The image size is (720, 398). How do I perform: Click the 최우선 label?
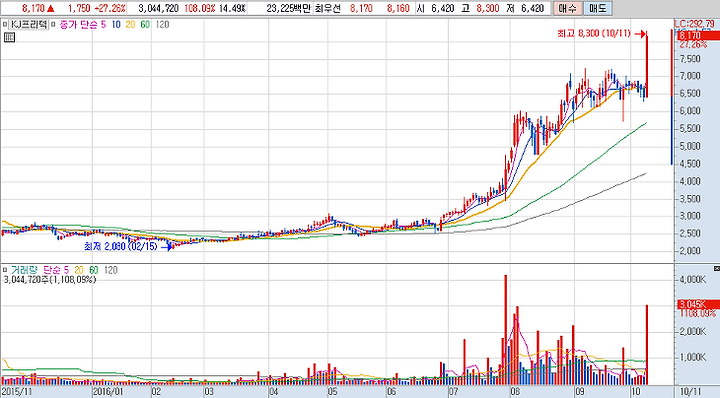click(327, 8)
